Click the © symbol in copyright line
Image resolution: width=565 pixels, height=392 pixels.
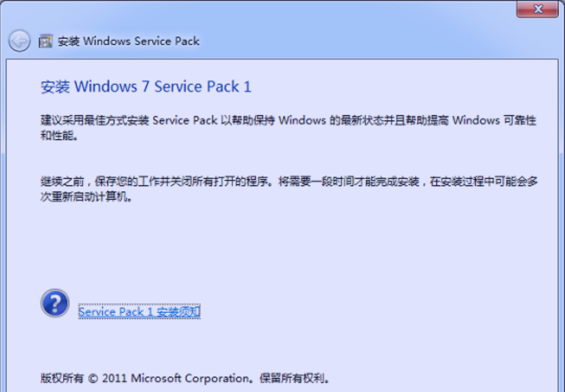pos(91,378)
